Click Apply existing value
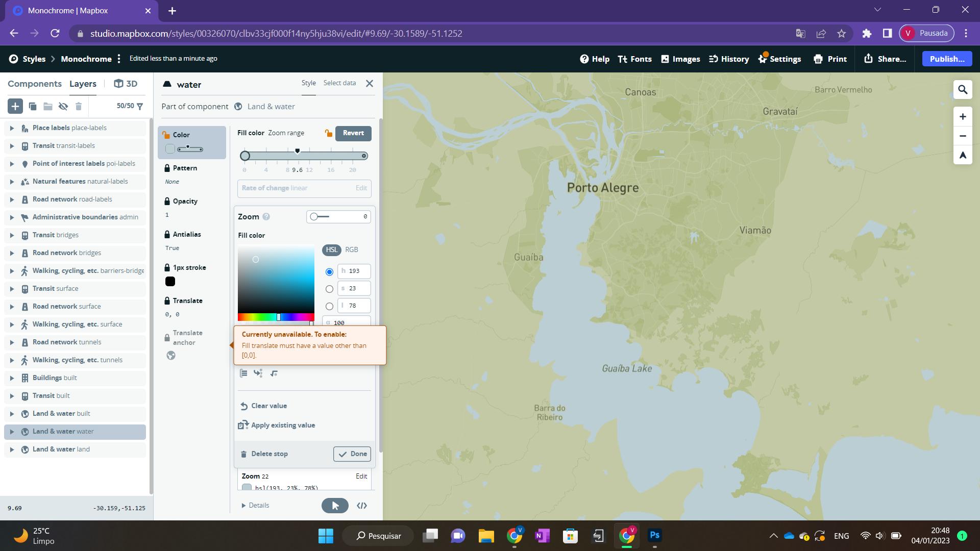The image size is (980, 551). click(277, 425)
